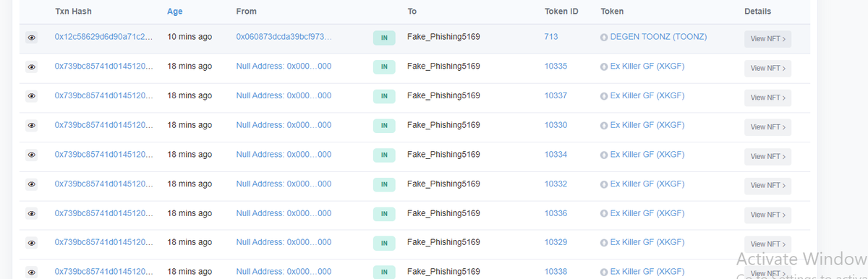Image resolution: width=868 pixels, height=279 pixels.
Task: Click the eye icon in the token 10334 row
Action: (x=32, y=155)
